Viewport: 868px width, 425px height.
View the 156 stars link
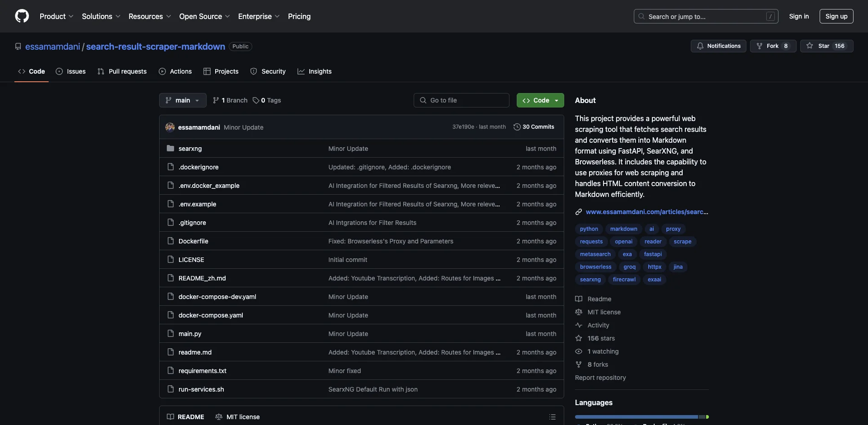(x=595, y=338)
